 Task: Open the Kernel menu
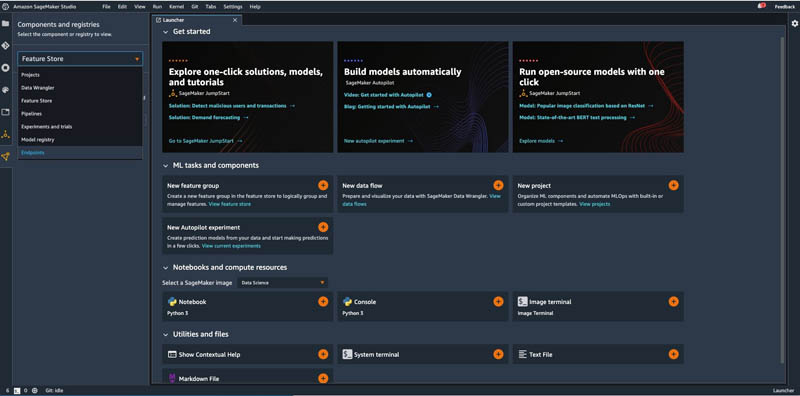point(176,7)
